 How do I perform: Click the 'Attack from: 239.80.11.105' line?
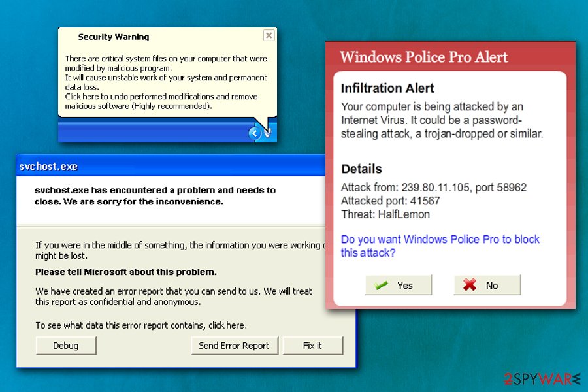coord(434,188)
